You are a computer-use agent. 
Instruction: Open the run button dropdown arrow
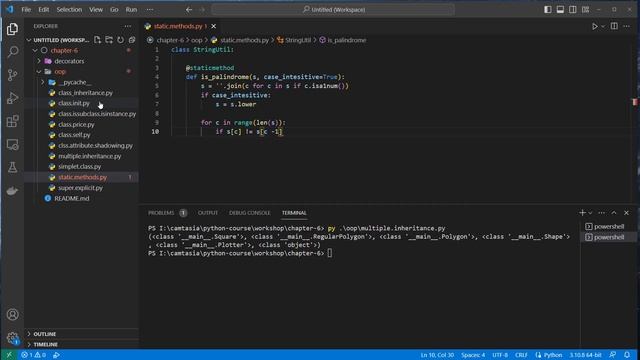click(603, 26)
